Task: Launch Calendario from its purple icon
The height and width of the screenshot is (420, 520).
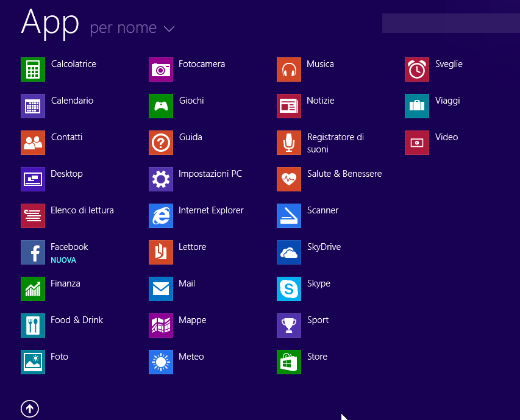Action: click(x=33, y=105)
